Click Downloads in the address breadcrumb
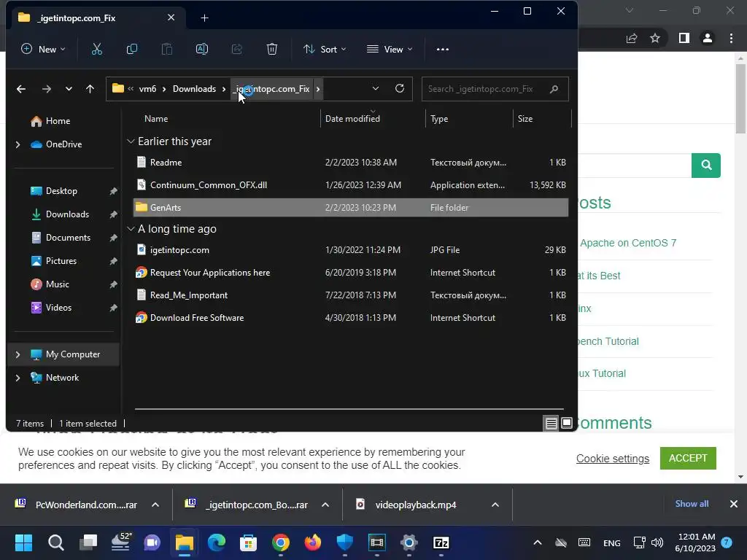This screenshot has width=747, height=560. click(x=194, y=89)
